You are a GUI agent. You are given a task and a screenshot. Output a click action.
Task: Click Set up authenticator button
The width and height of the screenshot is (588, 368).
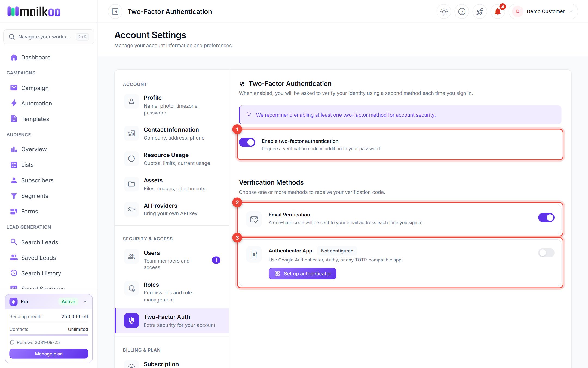[x=302, y=273]
